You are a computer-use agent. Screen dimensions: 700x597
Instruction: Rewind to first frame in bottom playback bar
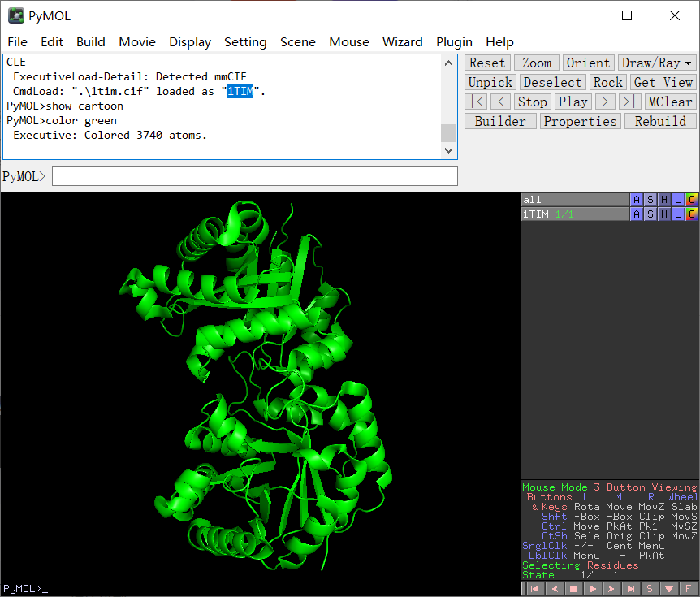534,589
